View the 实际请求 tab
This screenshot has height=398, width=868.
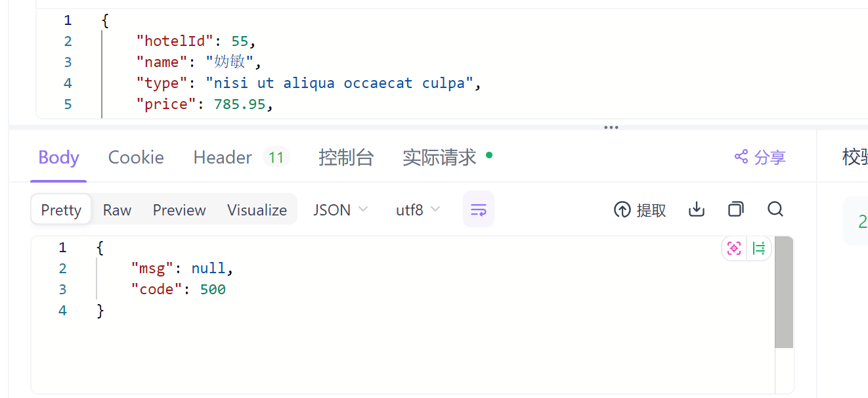[x=439, y=158]
